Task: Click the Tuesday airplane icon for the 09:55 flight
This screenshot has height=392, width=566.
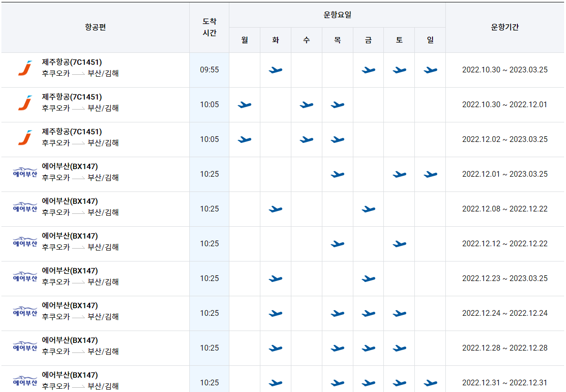Action: coord(275,70)
